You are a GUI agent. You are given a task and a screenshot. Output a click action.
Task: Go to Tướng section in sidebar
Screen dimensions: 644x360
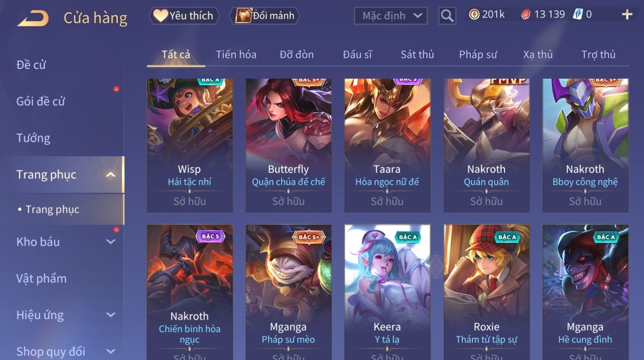(33, 138)
